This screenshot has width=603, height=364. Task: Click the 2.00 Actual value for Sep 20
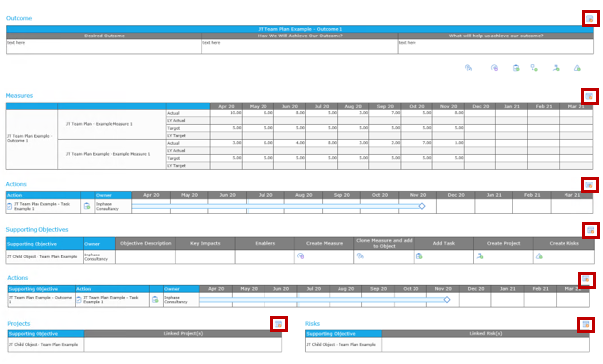coord(396,143)
